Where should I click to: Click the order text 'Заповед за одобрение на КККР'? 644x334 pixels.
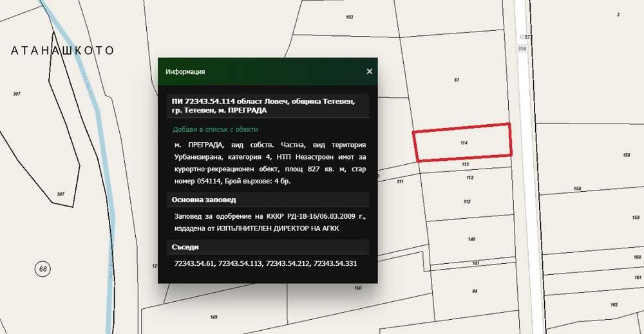point(270,223)
